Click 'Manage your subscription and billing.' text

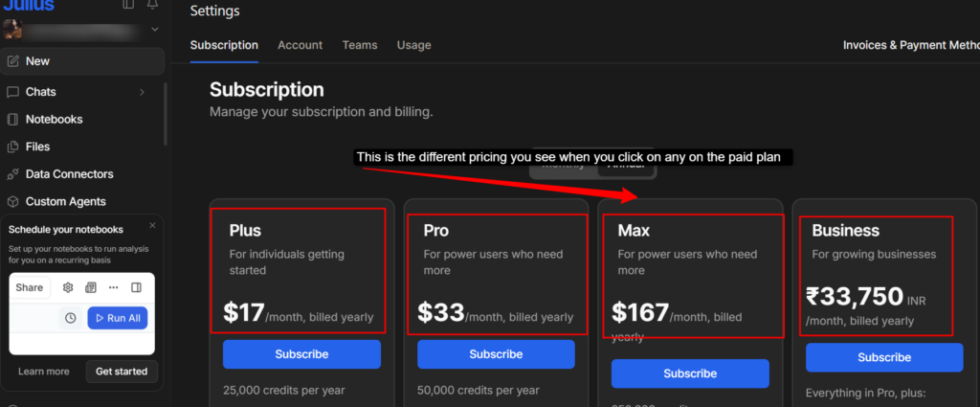pyautogui.click(x=322, y=113)
